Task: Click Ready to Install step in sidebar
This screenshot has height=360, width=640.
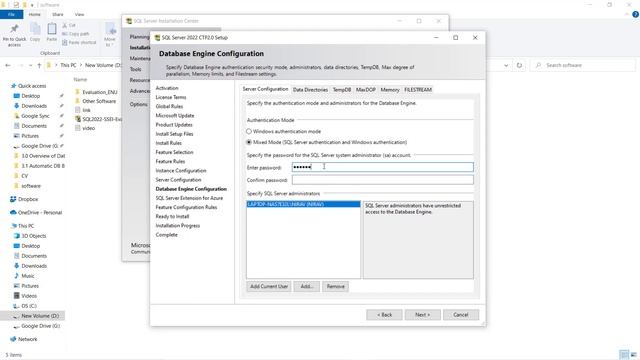Action: [172, 216]
